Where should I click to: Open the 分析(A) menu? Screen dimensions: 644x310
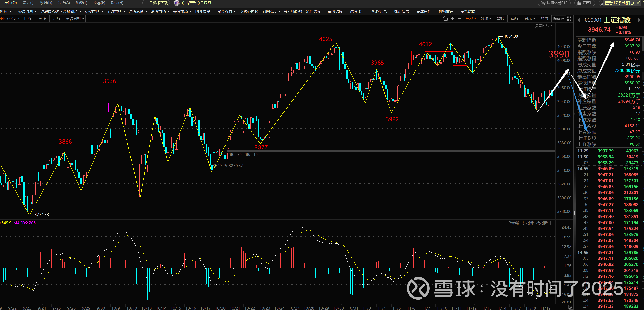[x=63, y=3]
